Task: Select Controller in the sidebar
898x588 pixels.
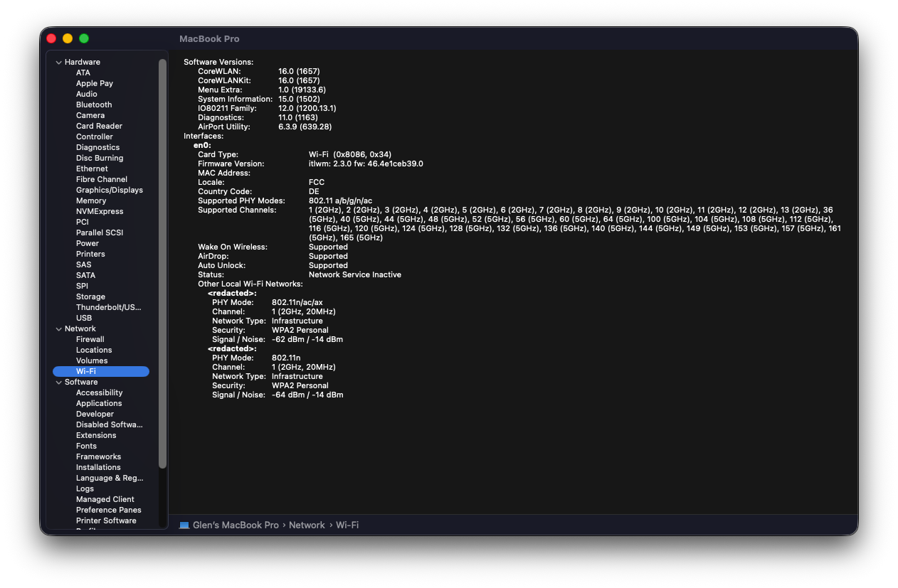Action: pyautogui.click(x=95, y=137)
